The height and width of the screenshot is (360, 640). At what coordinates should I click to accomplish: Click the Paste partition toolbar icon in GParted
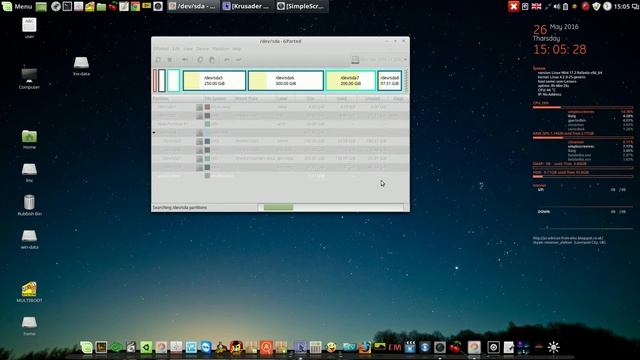[212, 60]
